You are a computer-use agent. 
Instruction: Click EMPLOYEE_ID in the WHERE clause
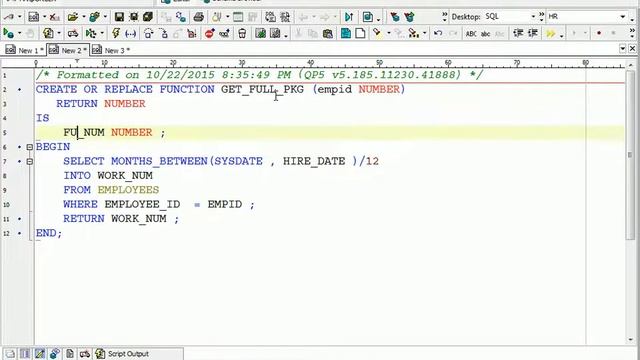click(142, 204)
